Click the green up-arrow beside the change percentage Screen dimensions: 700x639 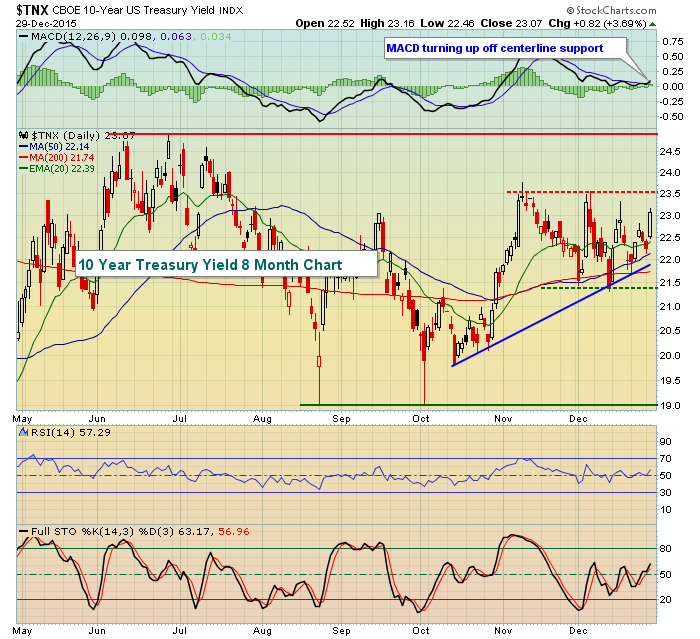tap(652, 24)
